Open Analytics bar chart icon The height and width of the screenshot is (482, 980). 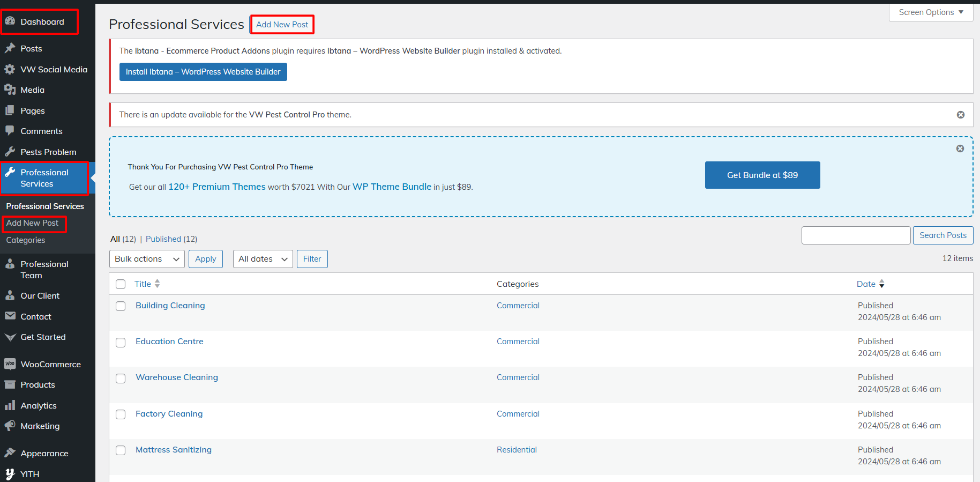[10, 405]
